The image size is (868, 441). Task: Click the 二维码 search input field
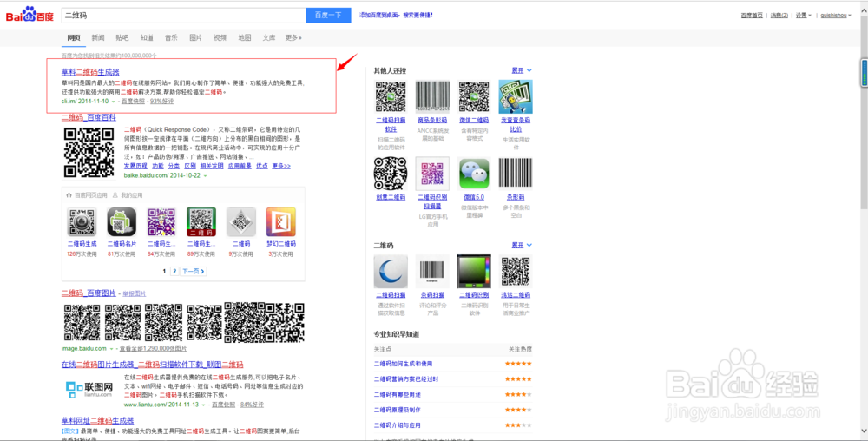point(184,16)
